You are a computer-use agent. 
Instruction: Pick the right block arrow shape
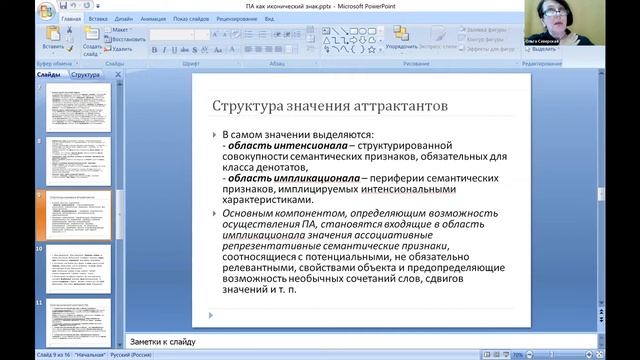tap(353, 40)
